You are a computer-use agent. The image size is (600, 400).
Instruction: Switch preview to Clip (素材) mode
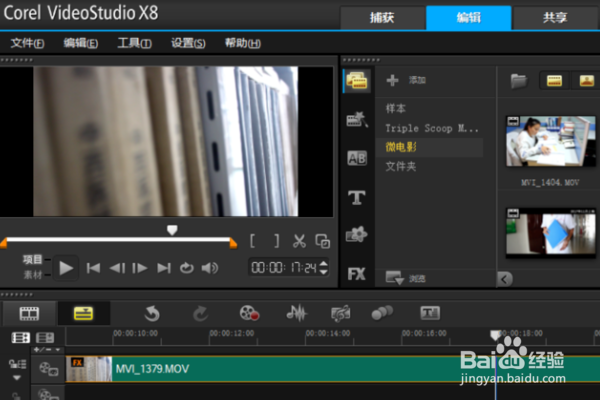coord(33,275)
